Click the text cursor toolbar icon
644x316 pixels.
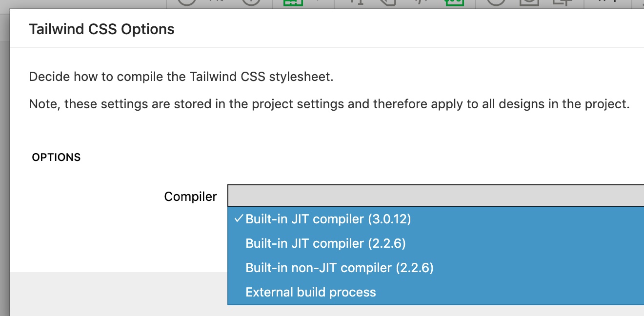point(358,2)
